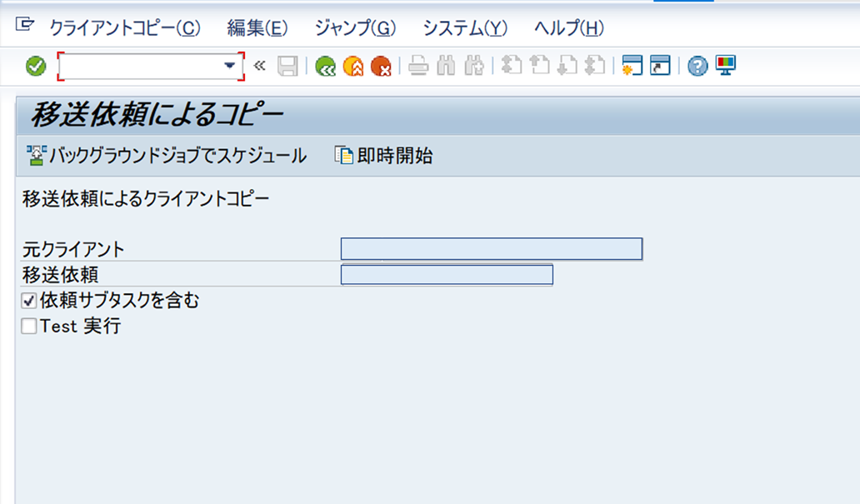Screen dimensions: 860x504
Task: Click the Cancel (red X) icon
Action: point(379,64)
